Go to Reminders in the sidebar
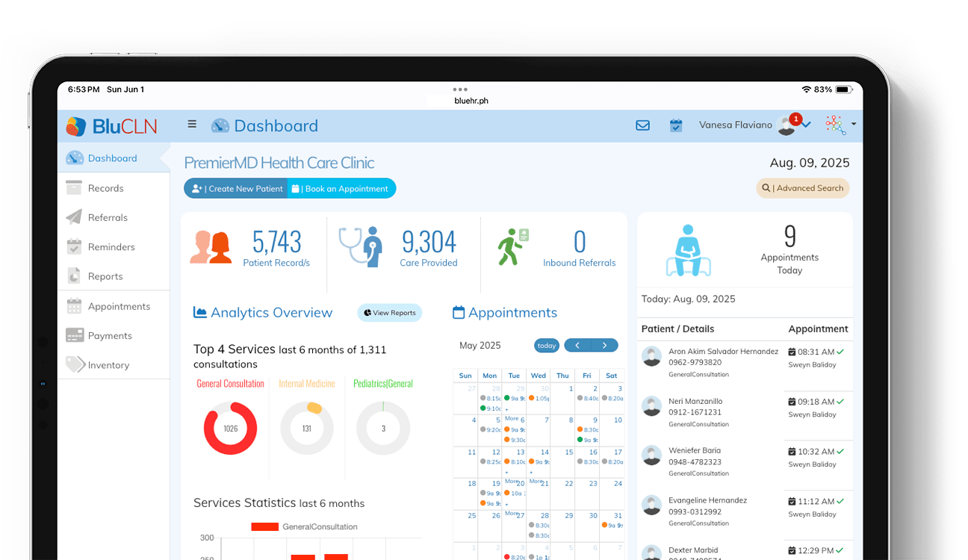The width and height of the screenshot is (968, 560). [x=111, y=247]
